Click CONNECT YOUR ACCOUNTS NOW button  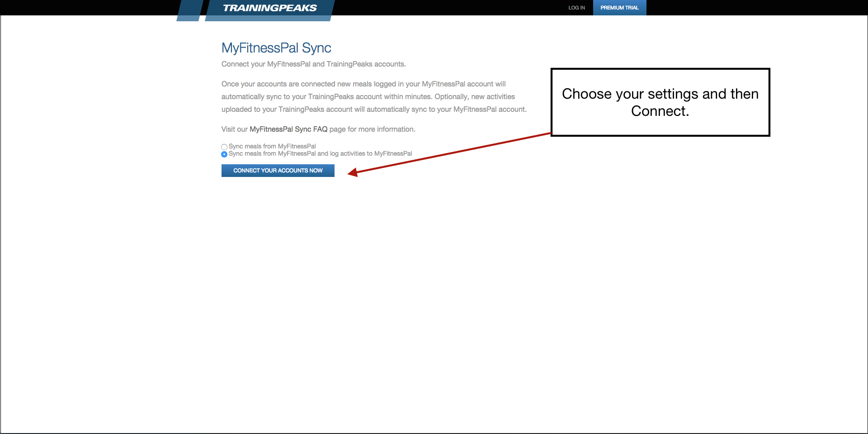tap(278, 171)
